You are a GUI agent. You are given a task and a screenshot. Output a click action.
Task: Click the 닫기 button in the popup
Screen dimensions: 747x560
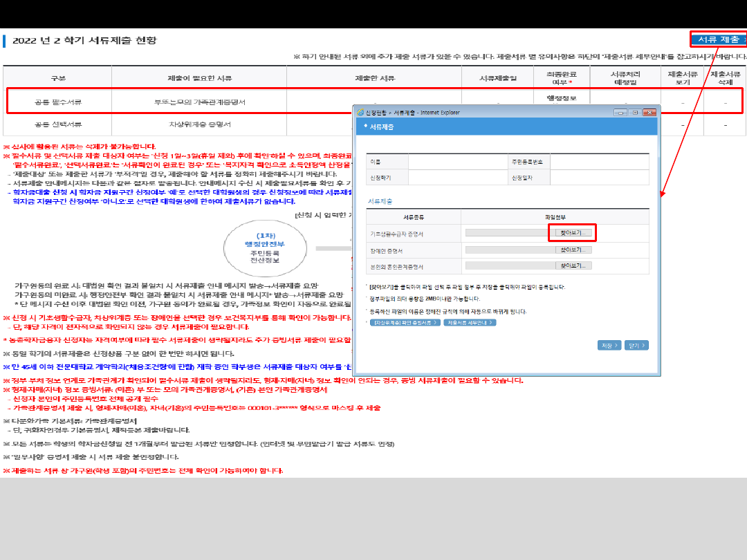point(636,345)
